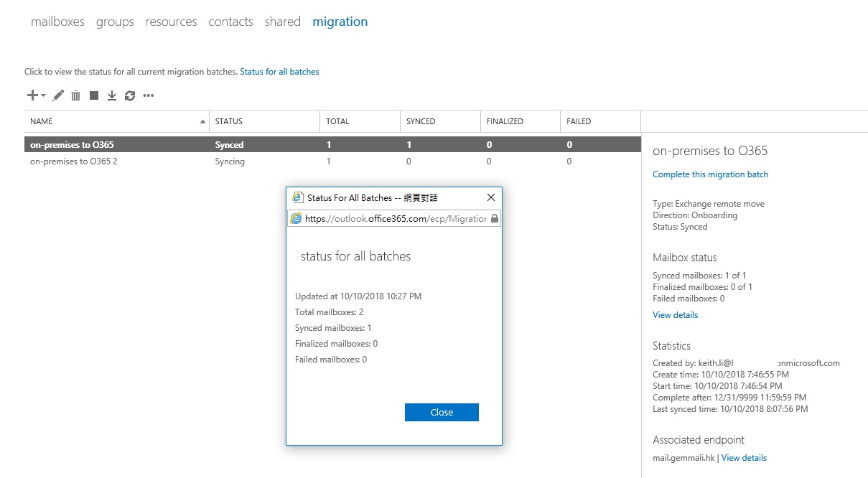
Task: Stop the migration using the square icon
Action: pyautogui.click(x=93, y=95)
